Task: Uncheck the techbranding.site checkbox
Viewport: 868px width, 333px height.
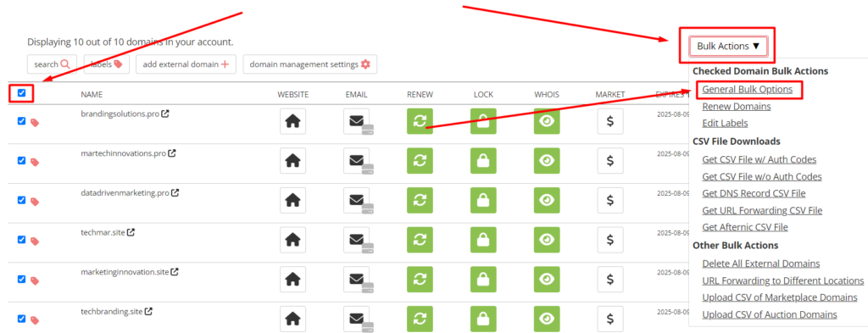Action: tap(21, 319)
